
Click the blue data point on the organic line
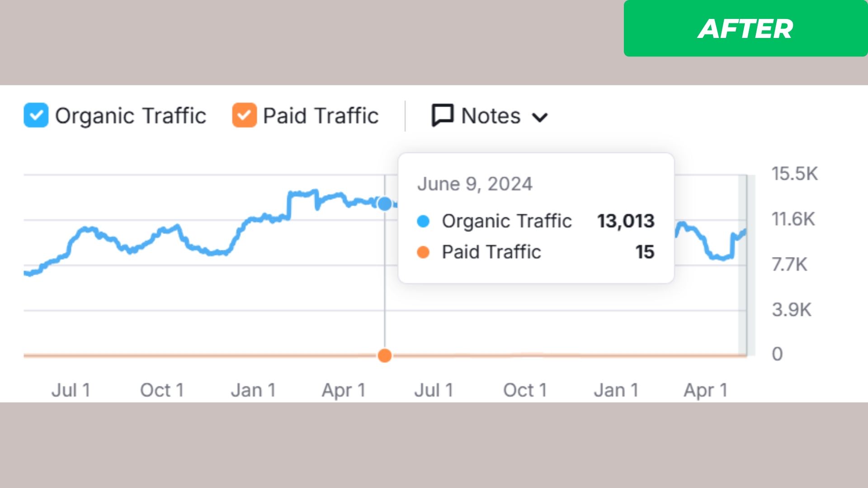(385, 204)
